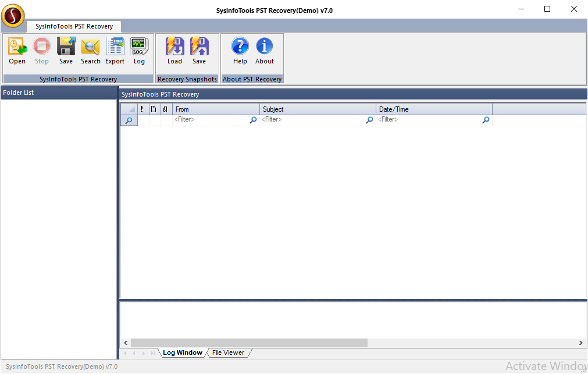
Task: Click the attachment paperclip column header
Action: pos(165,109)
